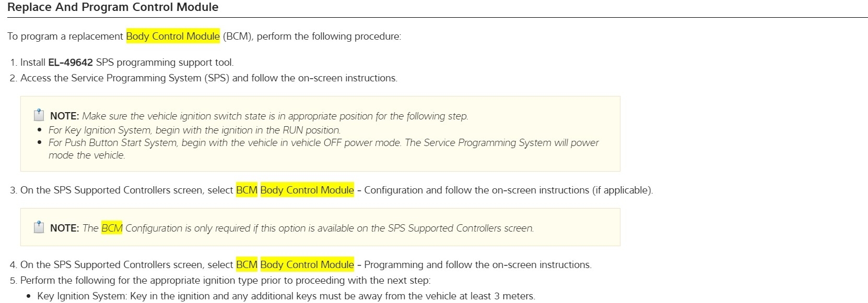
Task: Click the bold EL-49642 tool number
Action: 71,62
